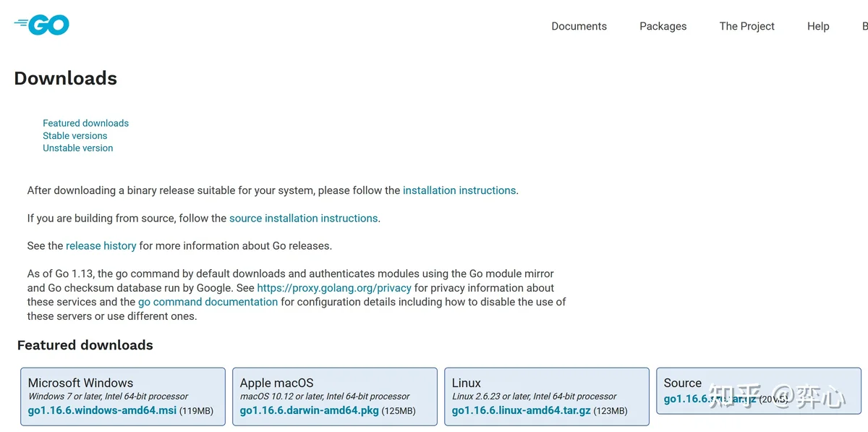Viewport: 868px width, 432px height.
Task: Open the source installation instructions link
Action: [303, 218]
